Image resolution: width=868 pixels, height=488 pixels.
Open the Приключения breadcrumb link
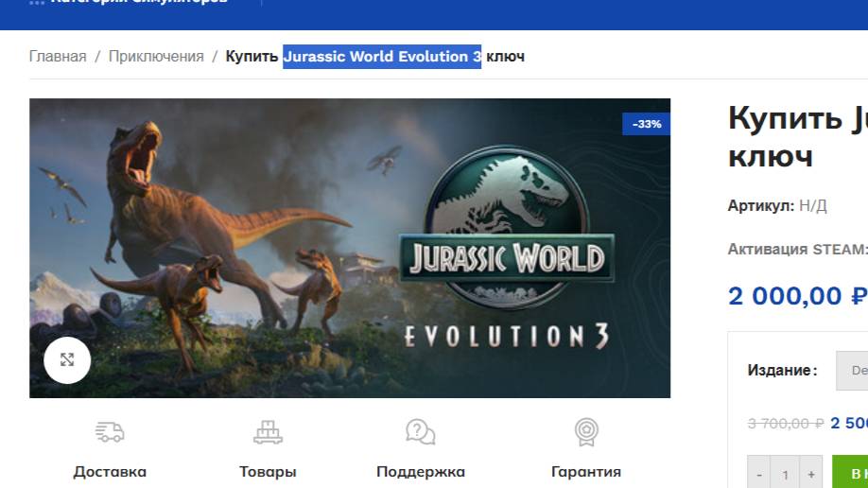(156, 57)
